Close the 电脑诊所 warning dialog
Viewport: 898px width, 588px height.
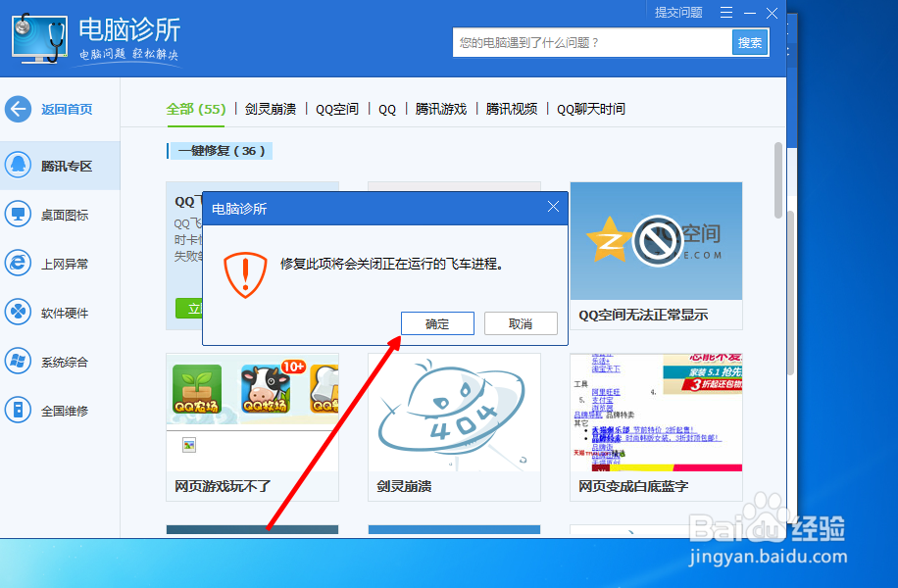point(553,207)
